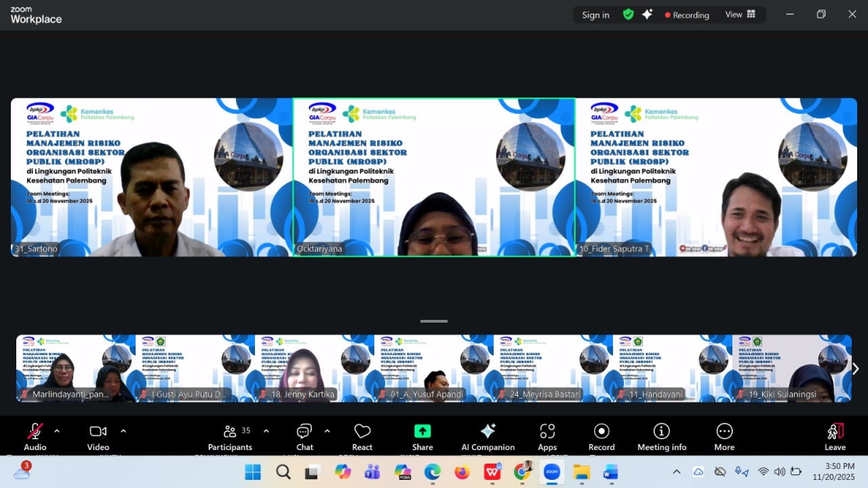
Task: Click the Sign in button
Action: 595,15
